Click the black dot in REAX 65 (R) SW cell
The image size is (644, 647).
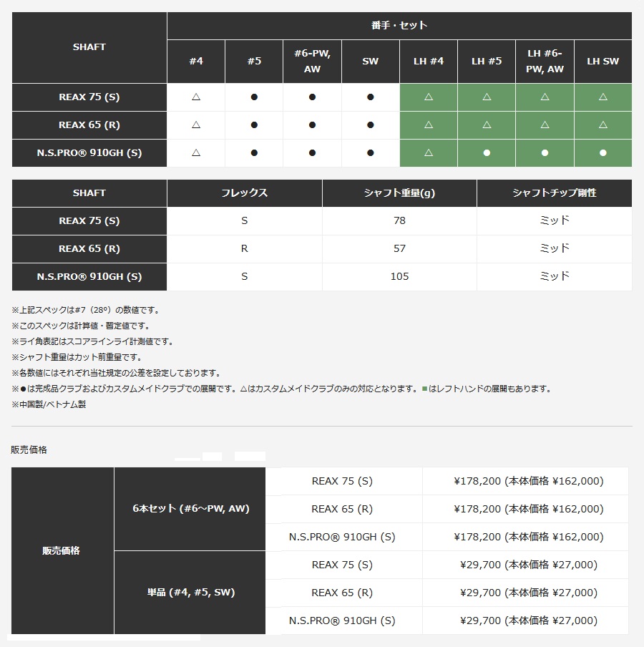[371, 125]
